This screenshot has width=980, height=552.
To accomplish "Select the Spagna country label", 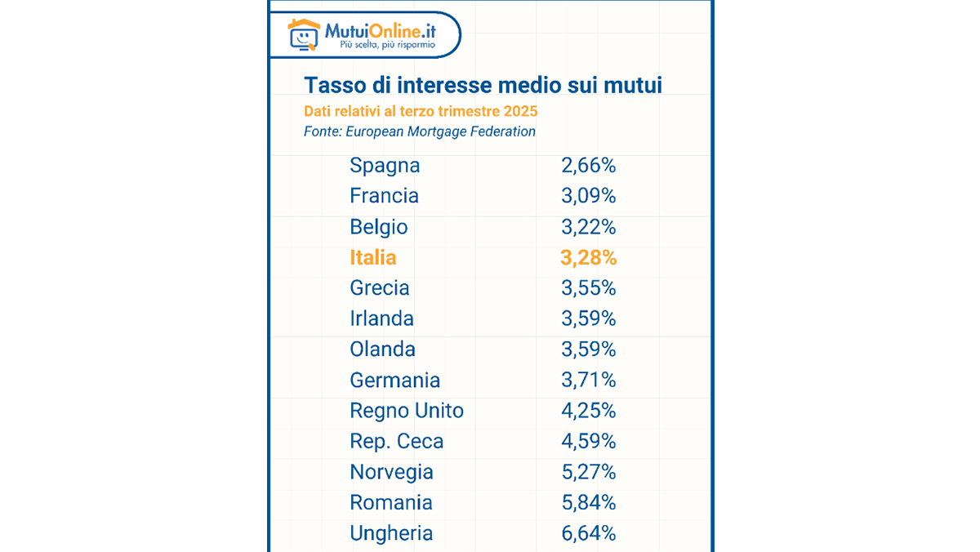I will [x=385, y=166].
